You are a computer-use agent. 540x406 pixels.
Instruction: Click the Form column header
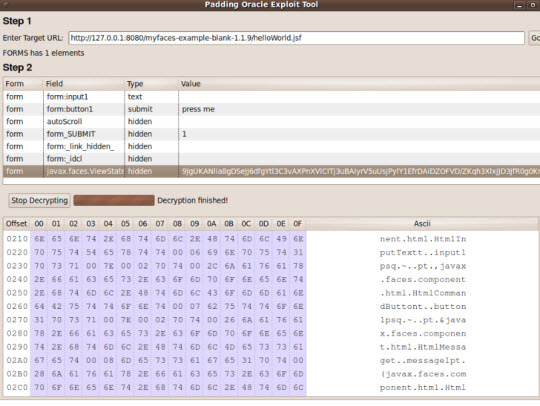coord(23,84)
